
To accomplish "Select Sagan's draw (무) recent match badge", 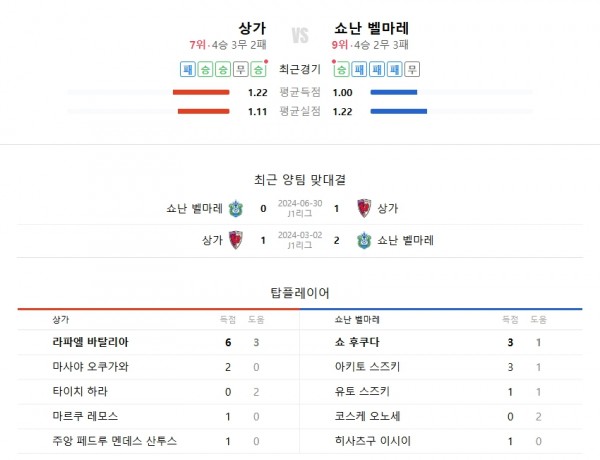I will pos(241,69).
